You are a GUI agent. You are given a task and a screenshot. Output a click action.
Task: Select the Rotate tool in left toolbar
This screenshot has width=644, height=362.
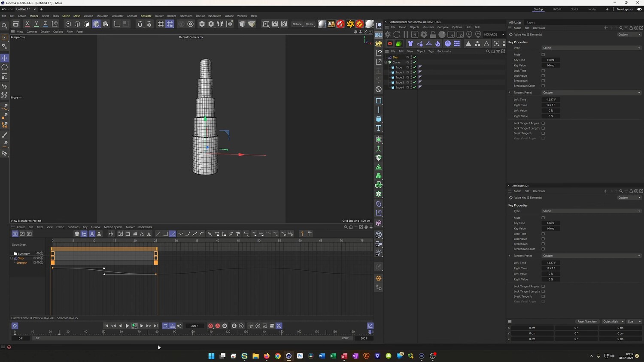5,67
